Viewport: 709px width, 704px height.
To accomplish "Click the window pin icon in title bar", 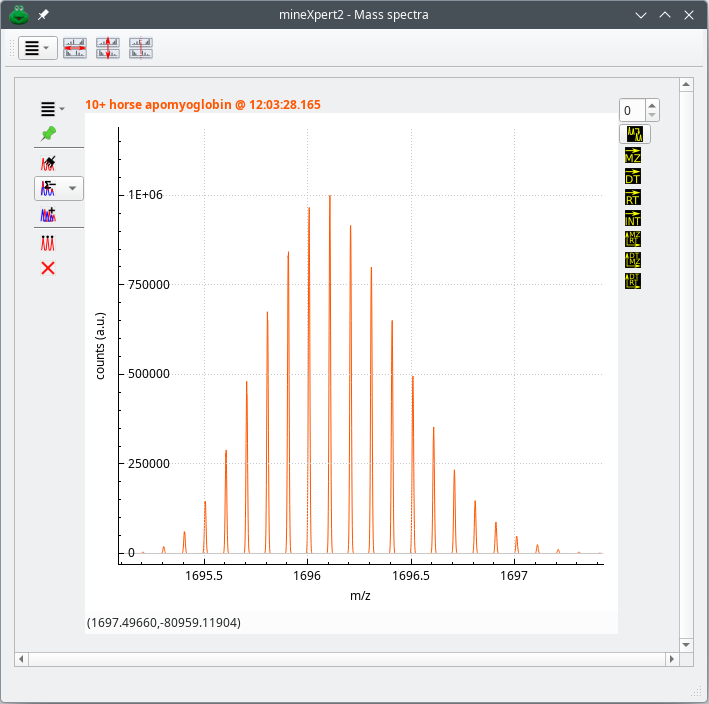I will point(43,15).
